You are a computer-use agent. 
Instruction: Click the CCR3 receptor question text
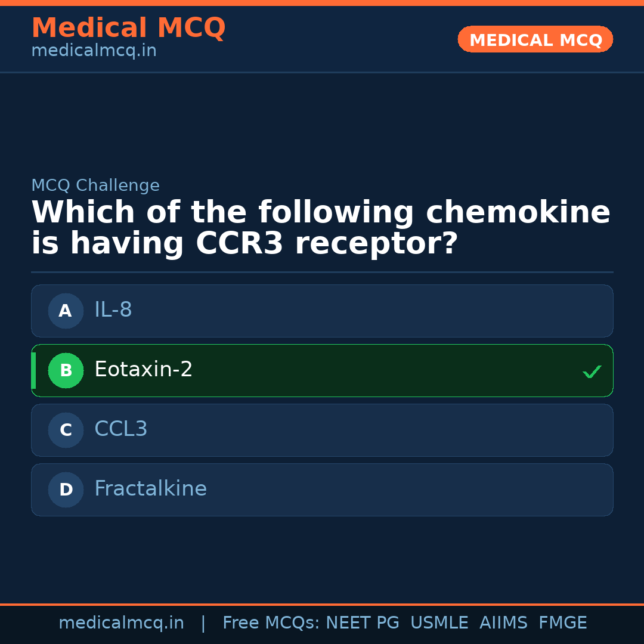321,228
